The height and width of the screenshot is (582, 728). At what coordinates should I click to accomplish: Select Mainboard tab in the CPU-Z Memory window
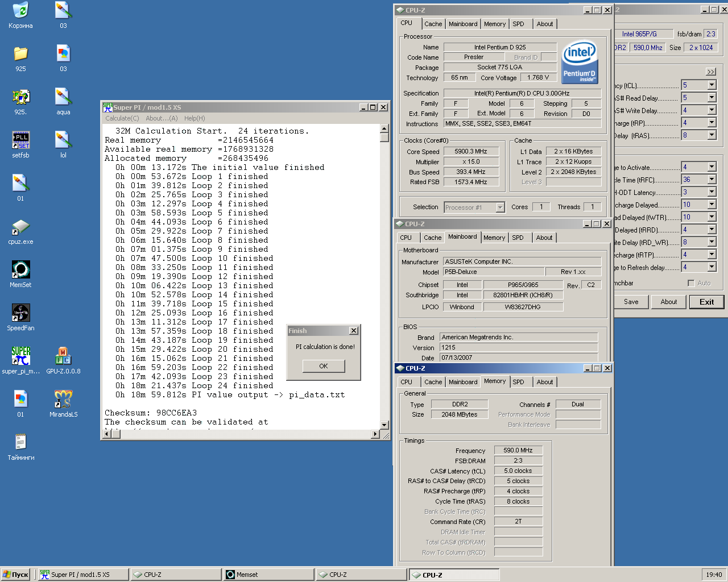click(x=463, y=382)
